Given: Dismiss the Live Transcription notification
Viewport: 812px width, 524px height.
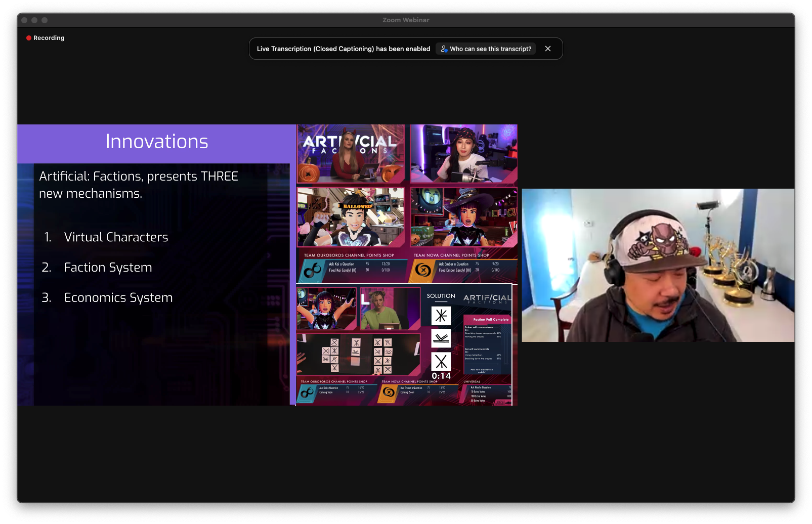Looking at the screenshot, I should 548,49.
